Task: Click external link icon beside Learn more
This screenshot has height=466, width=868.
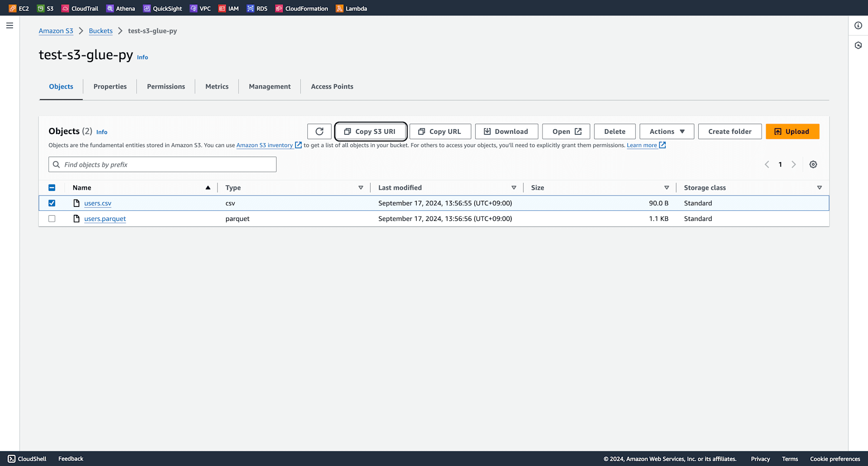Action: 662,145
